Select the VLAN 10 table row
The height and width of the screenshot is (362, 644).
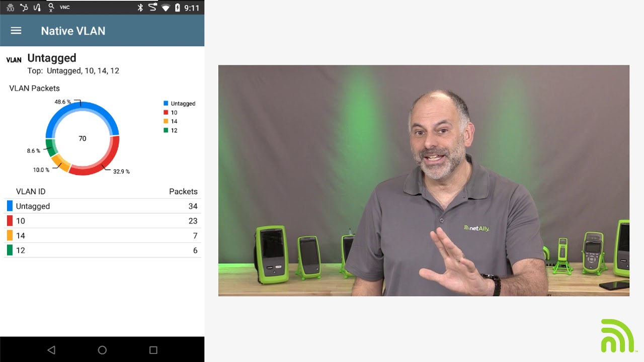pyautogui.click(x=102, y=221)
